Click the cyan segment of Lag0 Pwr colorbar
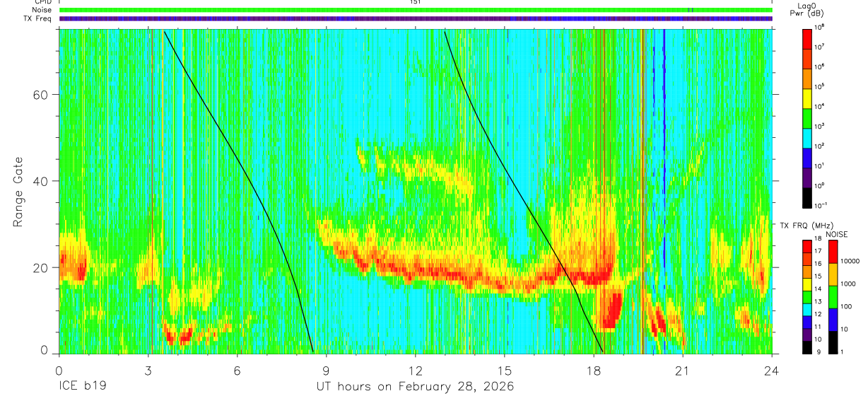Screen dimensions: 868x401 (x=807, y=137)
